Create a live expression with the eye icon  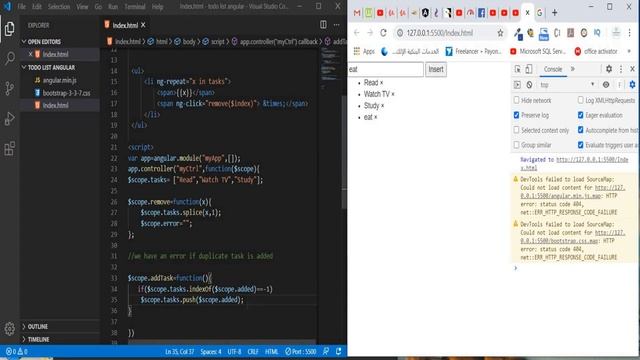coord(606,84)
